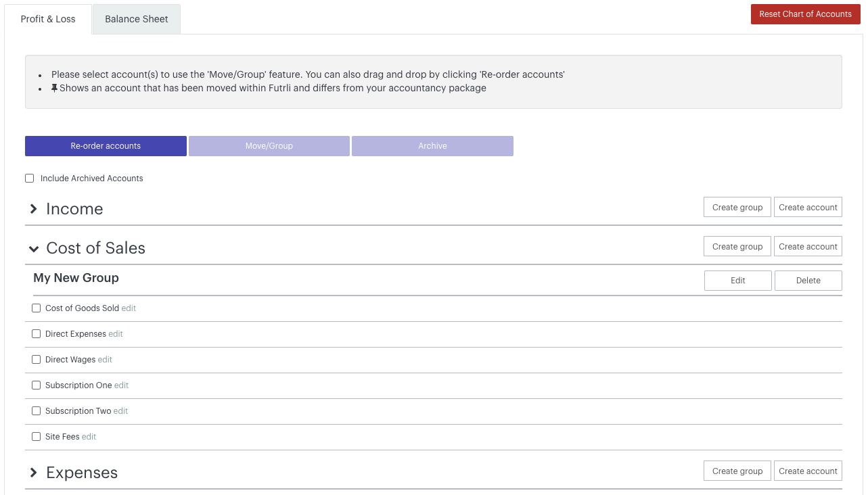Expand the Income section chevron
Image resolution: width=868 pixels, height=495 pixels.
(x=33, y=209)
